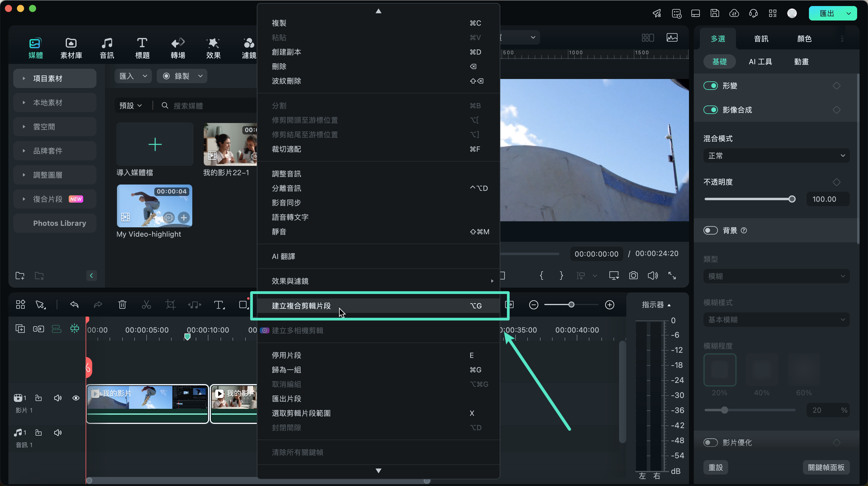Adjust the 不透明度 opacity slider handle
Viewport: 868px width, 486px height.
pos(792,199)
